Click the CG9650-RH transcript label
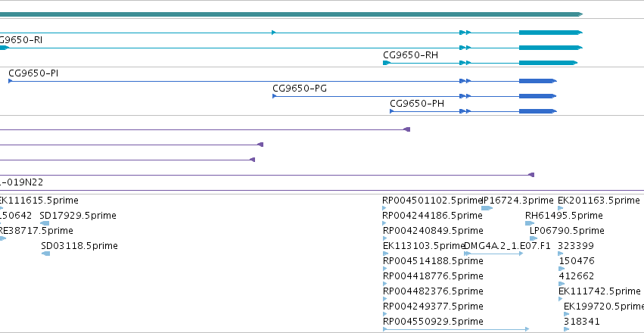 pos(410,55)
